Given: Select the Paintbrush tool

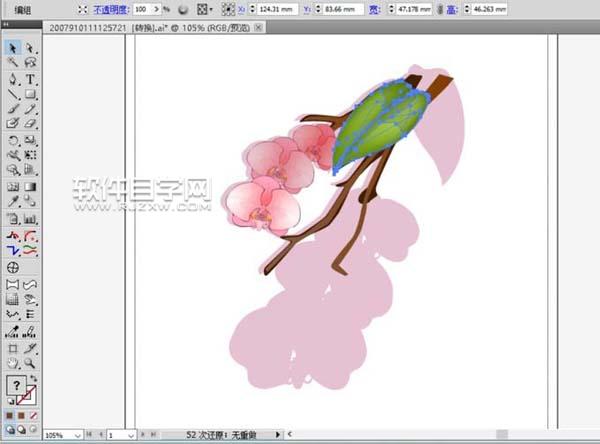Looking at the screenshot, I should point(13,109).
